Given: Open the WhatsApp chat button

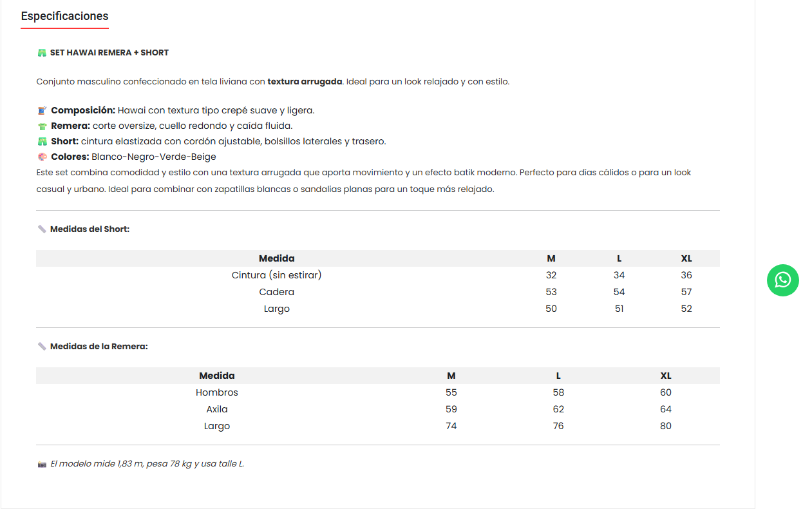Looking at the screenshot, I should (x=782, y=280).
